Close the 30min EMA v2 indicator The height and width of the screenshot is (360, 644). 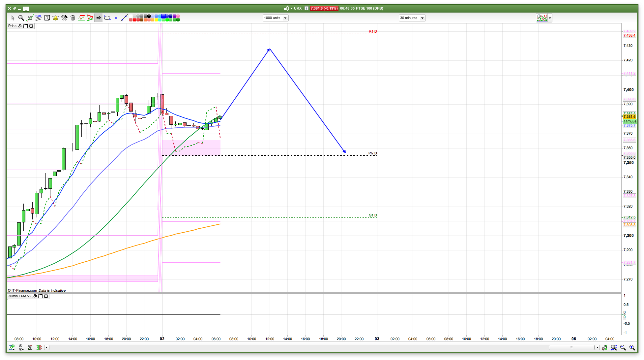tap(46, 296)
